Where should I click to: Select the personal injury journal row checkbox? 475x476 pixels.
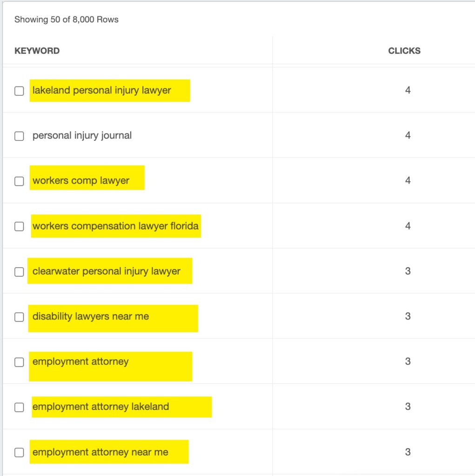coord(19,136)
